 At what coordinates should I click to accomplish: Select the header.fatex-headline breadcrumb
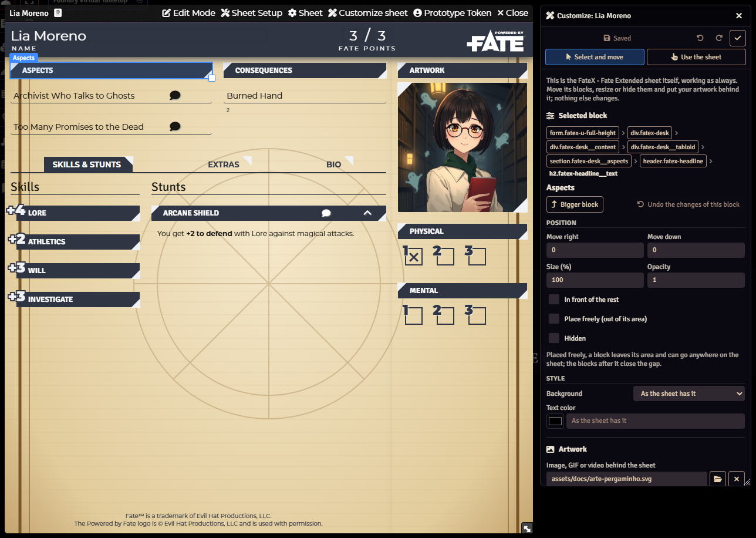pyautogui.click(x=673, y=161)
